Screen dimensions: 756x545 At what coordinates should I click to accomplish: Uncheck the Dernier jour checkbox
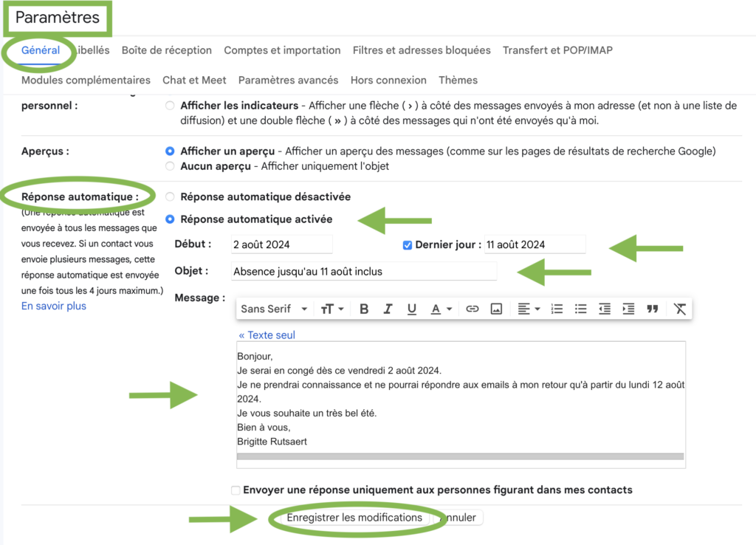tap(408, 245)
